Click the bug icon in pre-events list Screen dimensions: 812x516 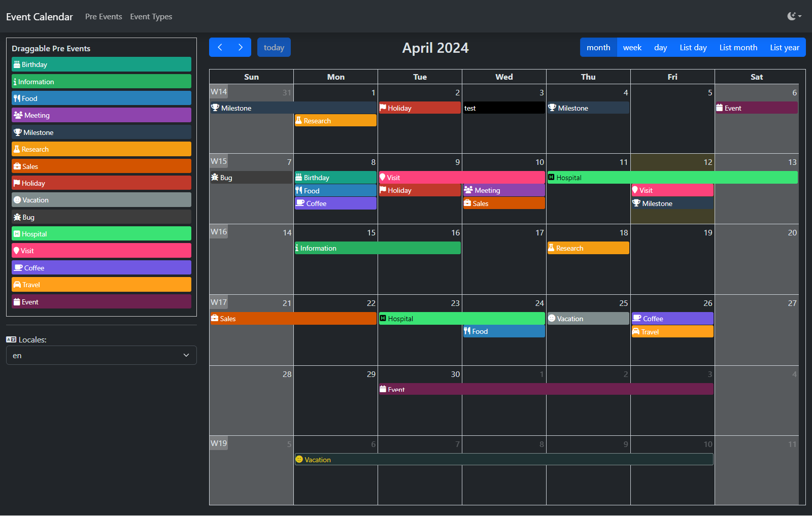point(17,217)
